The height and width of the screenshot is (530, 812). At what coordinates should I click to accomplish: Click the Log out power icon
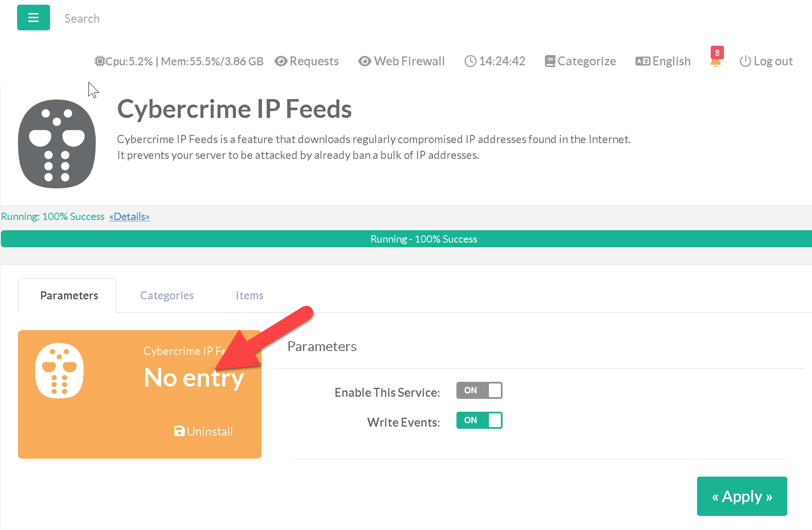[x=745, y=61]
